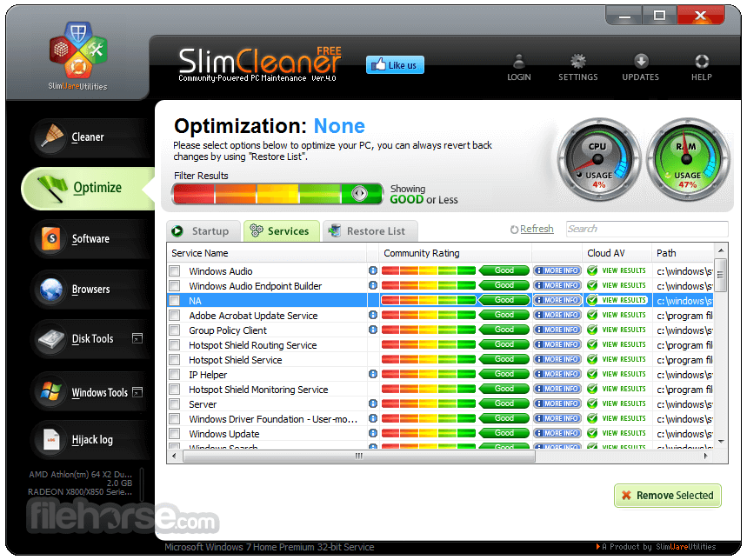View Cloud AV results for Server

(624, 403)
